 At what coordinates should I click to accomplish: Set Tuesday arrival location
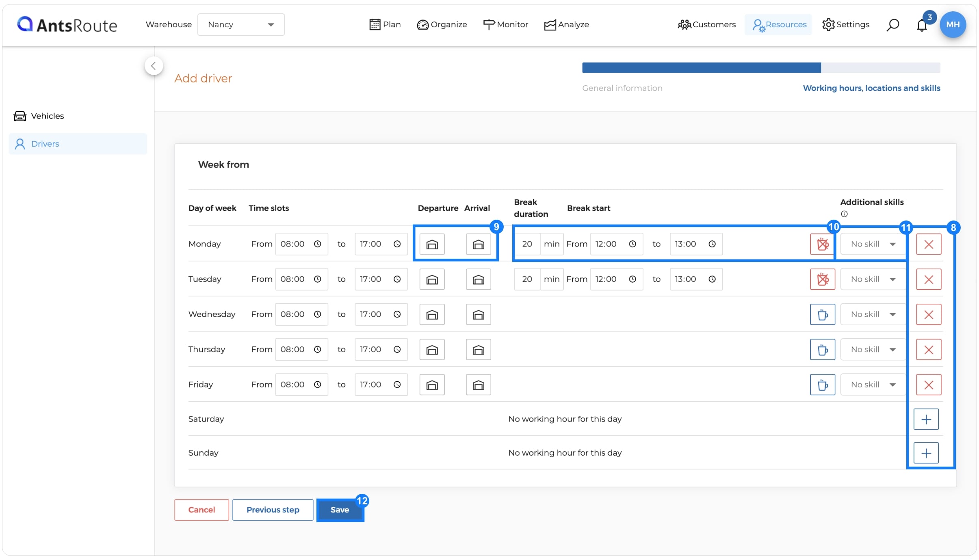point(478,279)
